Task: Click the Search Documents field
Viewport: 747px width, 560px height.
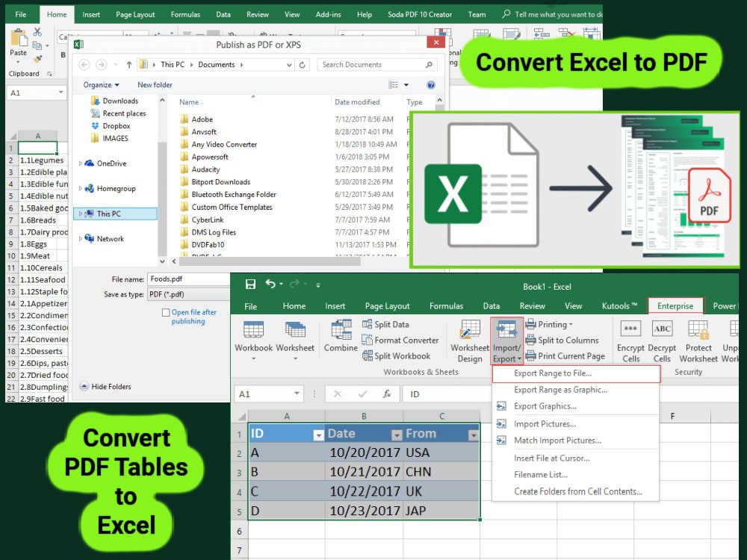Action: click(x=376, y=65)
